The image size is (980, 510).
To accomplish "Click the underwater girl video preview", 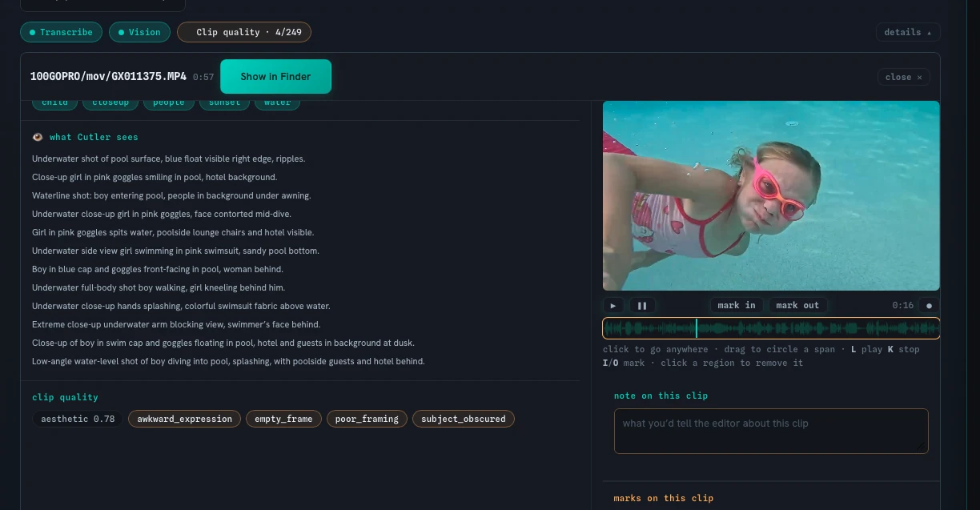I will (771, 195).
